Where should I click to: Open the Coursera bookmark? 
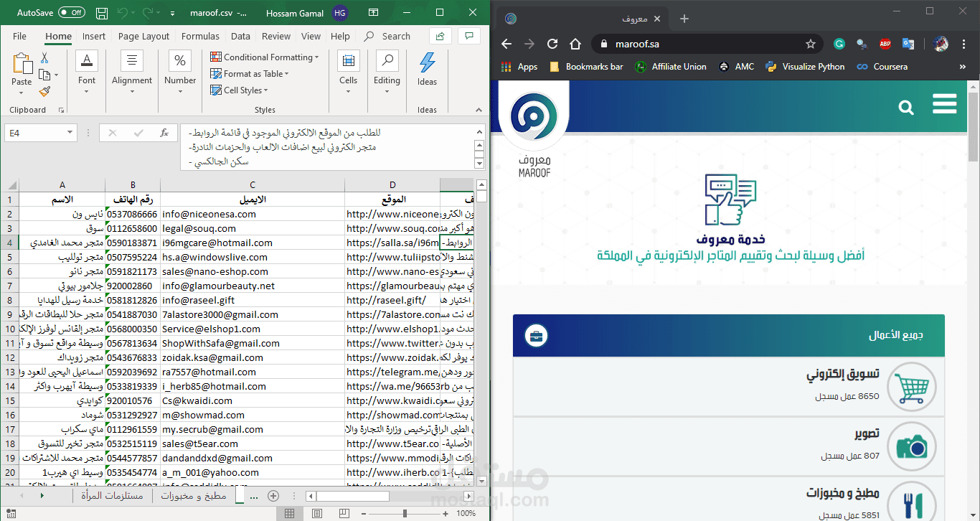[x=883, y=67]
